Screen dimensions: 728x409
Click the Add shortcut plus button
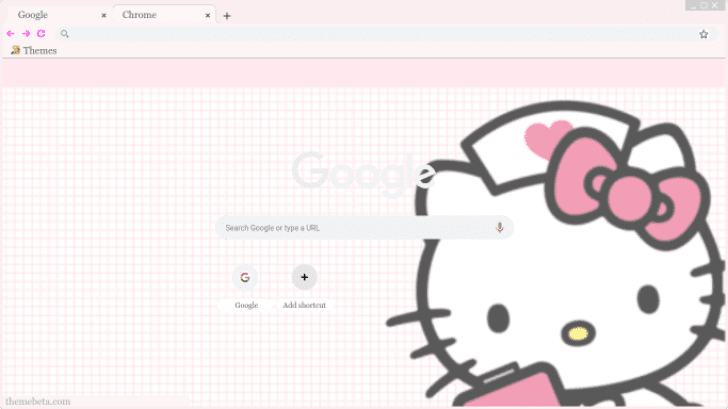pos(304,277)
